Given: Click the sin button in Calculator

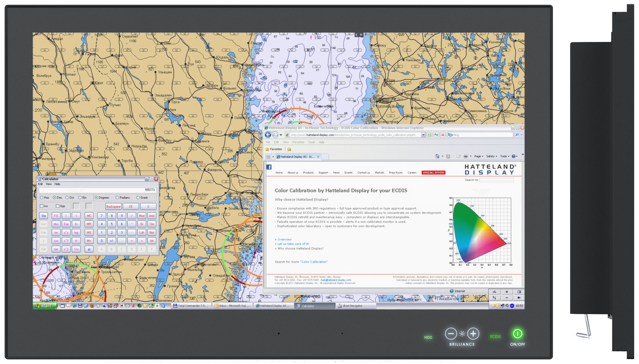Looking at the screenshot, I should pyautogui.click(x=56, y=233).
